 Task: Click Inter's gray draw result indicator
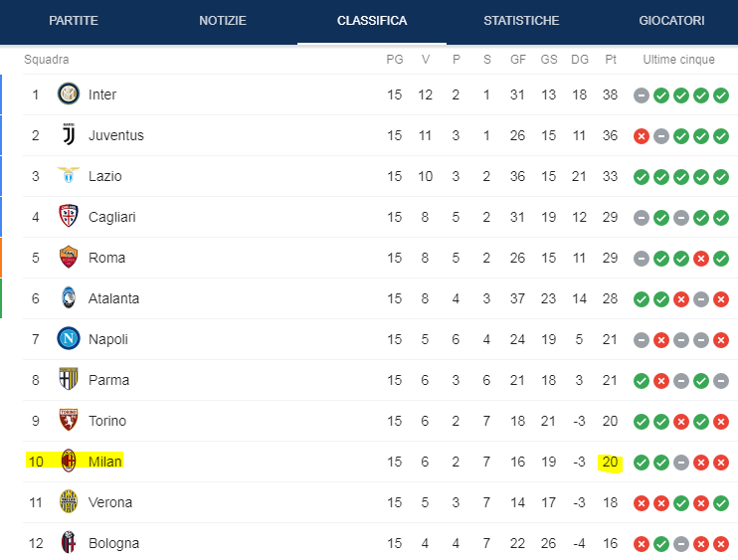[642, 94]
